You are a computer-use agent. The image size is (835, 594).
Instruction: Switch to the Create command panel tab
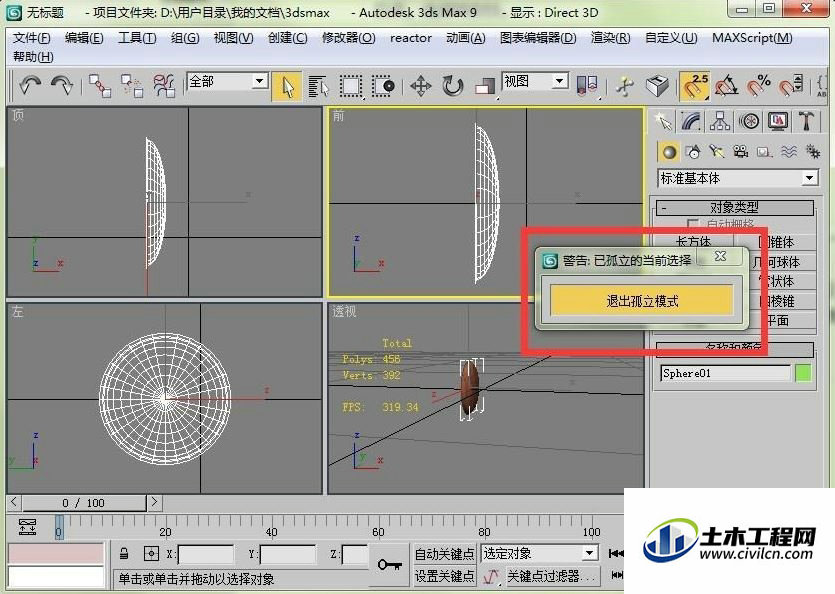663,121
